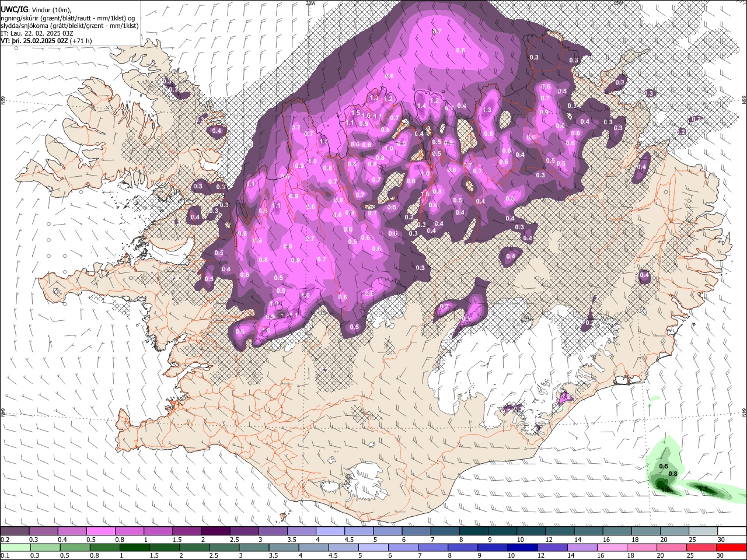
Task: Click the light blue snow swatch labeled 4
Action: pos(330,531)
